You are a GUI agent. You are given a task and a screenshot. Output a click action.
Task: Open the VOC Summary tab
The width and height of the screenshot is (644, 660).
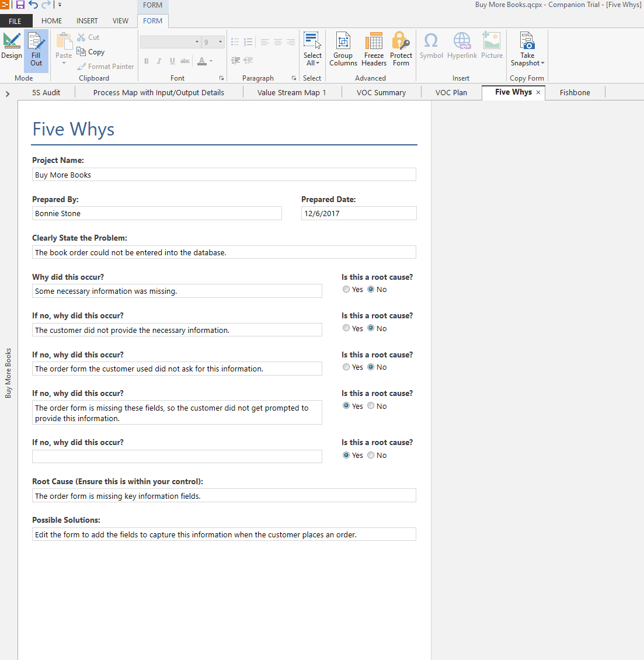click(x=381, y=92)
